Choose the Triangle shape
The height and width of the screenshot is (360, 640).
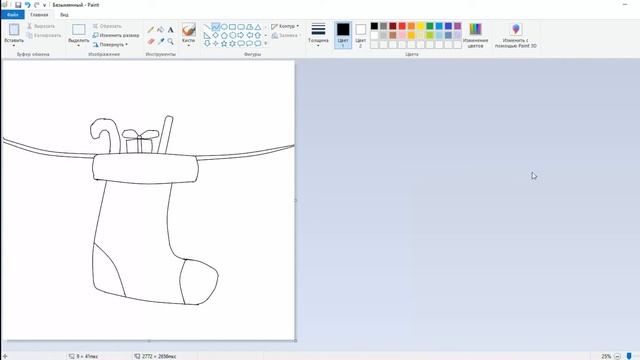click(258, 27)
